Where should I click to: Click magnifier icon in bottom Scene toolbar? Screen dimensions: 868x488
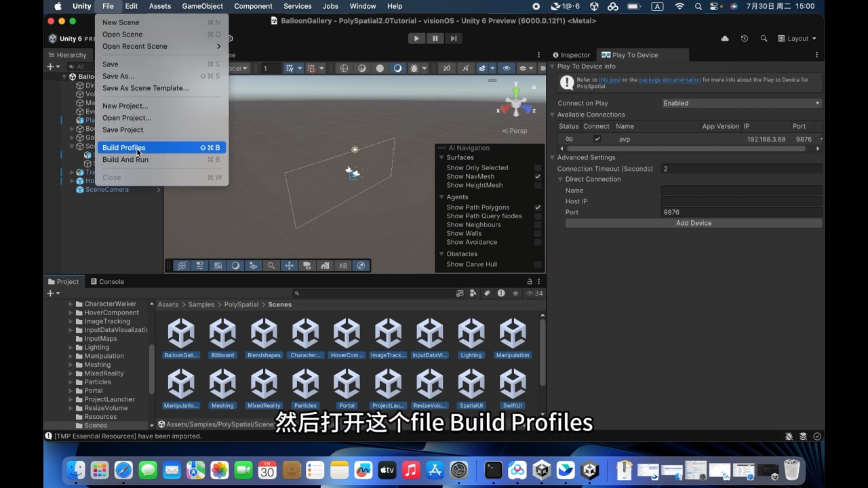click(x=271, y=266)
